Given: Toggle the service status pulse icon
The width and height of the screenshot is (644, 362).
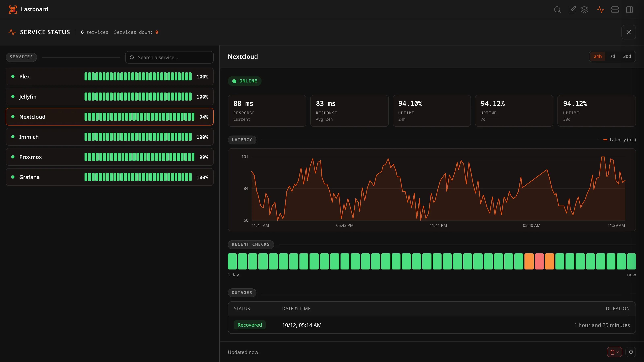Looking at the screenshot, I should tap(601, 10).
